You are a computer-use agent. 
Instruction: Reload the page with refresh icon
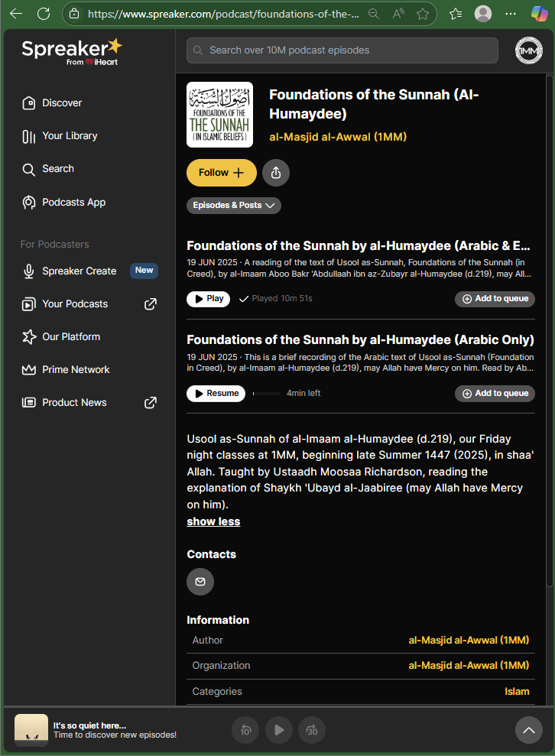click(x=44, y=14)
